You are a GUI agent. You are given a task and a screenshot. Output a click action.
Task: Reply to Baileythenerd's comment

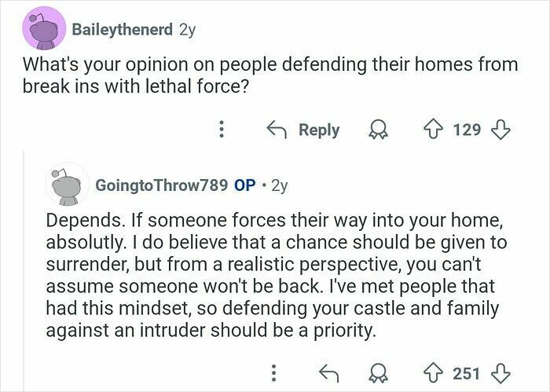click(303, 130)
